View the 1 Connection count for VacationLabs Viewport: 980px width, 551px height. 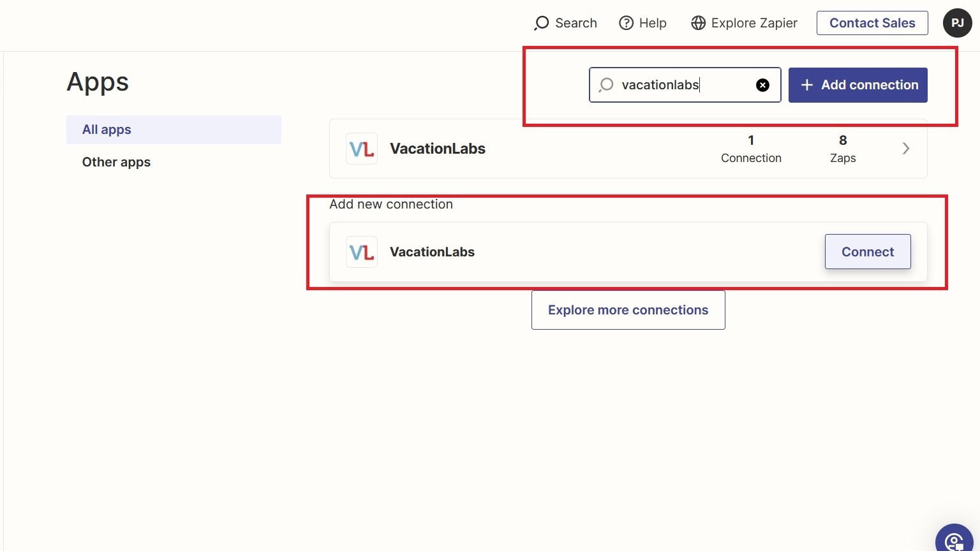(x=751, y=149)
